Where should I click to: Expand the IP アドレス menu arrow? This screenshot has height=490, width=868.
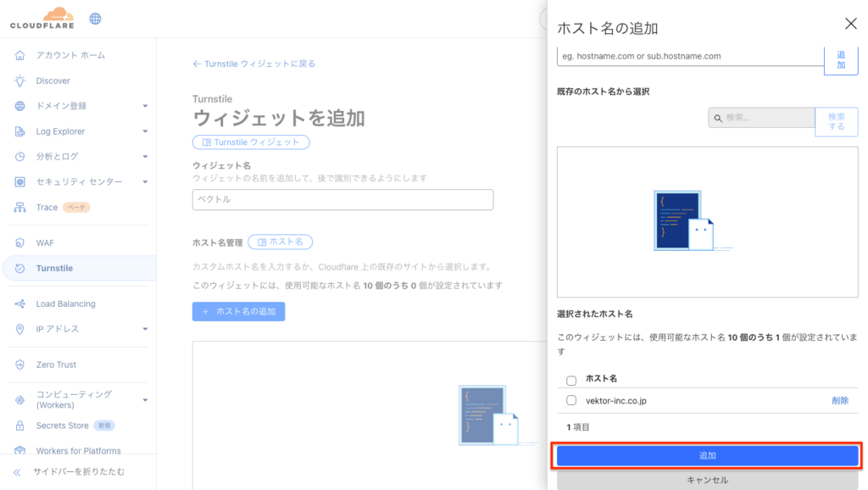pyautogui.click(x=145, y=329)
